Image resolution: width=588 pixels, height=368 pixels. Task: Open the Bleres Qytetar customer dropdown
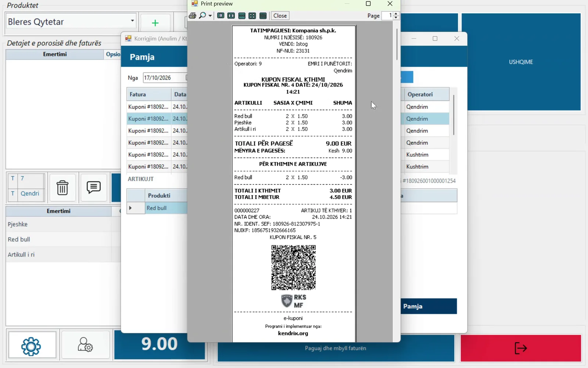pos(132,21)
